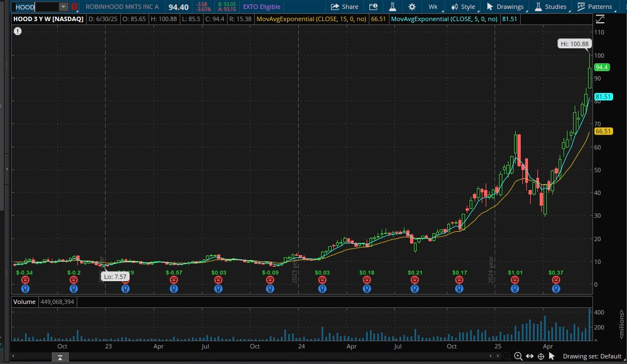The width and height of the screenshot is (627, 364).
Task: Click the blue bulb icon under $-0.2
Action: (x=73, y=288)
